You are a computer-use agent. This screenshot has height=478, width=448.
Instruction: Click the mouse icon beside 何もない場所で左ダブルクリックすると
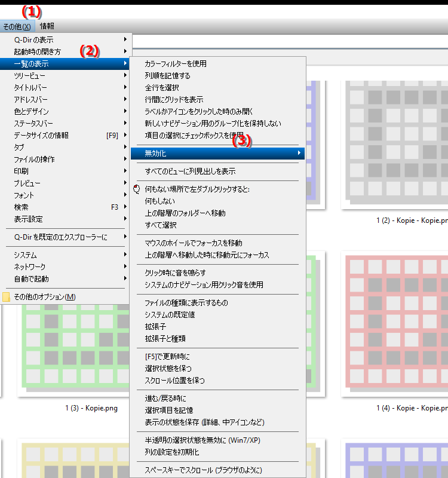(136, 189)
